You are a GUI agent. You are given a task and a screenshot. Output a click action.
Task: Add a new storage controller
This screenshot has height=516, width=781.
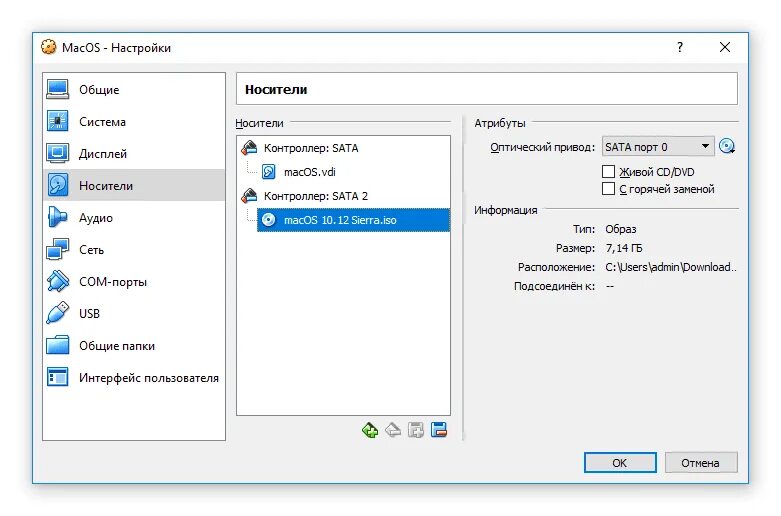(x=416, y=429)
